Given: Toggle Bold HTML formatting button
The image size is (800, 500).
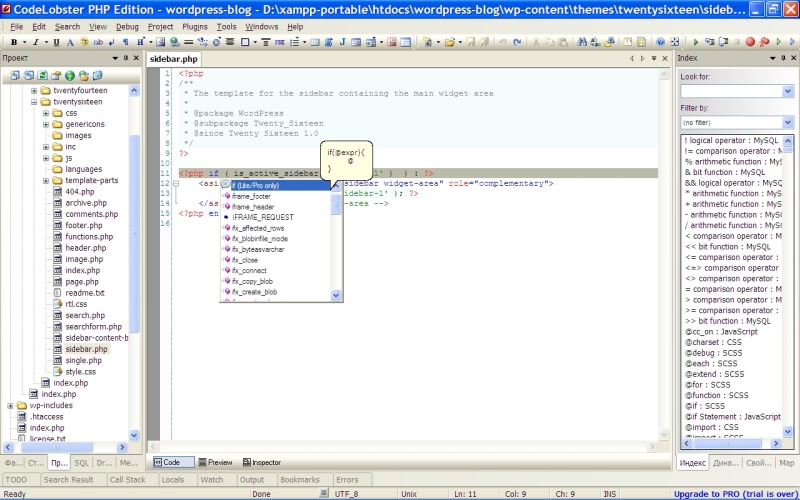Looking at the screenshot, I should (x=14, y=42).
